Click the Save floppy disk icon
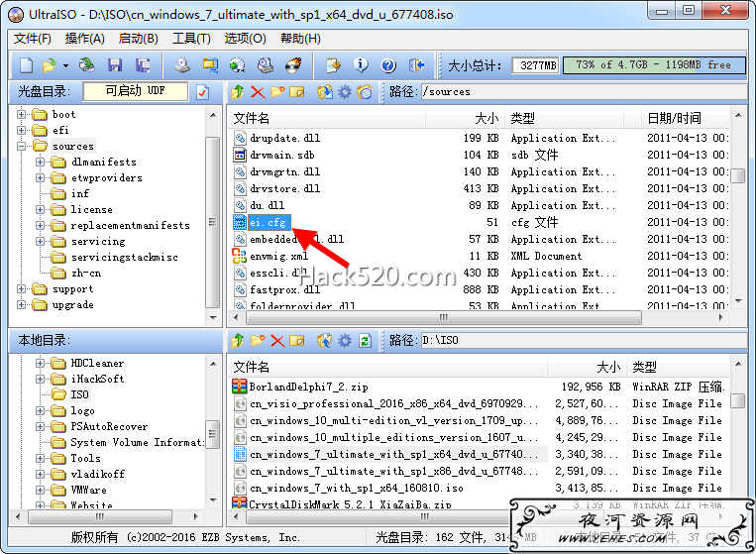 coord(115,65)
